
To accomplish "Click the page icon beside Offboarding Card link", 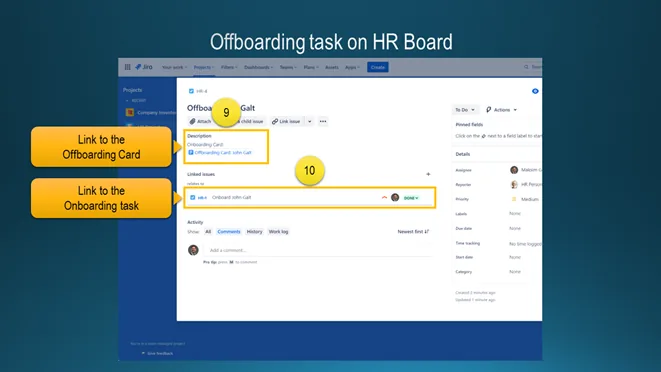I will pos(191,153).
